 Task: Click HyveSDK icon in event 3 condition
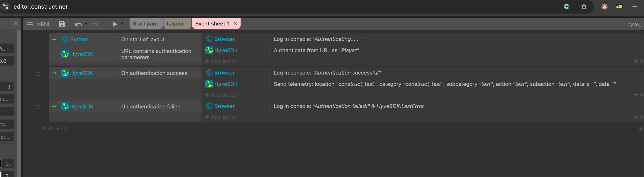pos(65,107)
